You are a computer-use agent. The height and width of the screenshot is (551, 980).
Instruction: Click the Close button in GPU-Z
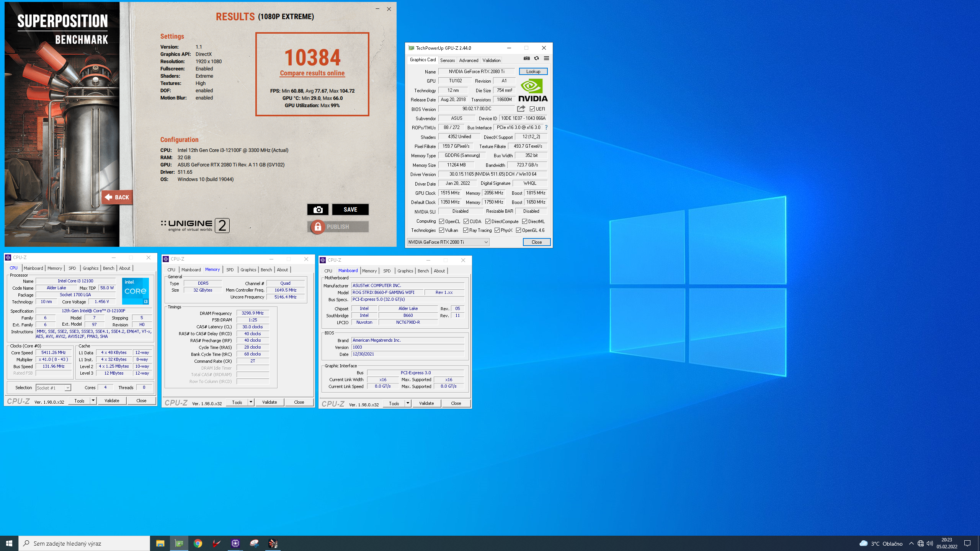tap(536, 242)
